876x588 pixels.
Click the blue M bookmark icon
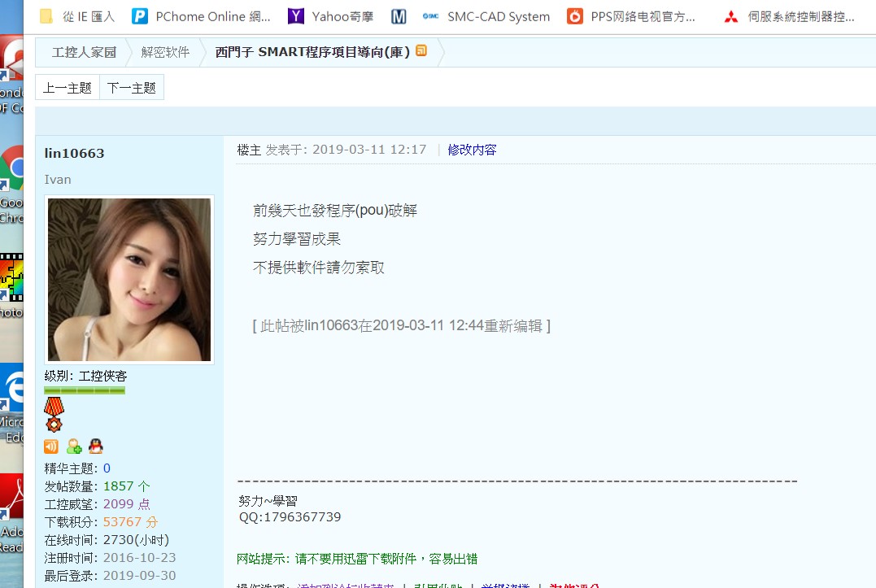click(399, 16)
